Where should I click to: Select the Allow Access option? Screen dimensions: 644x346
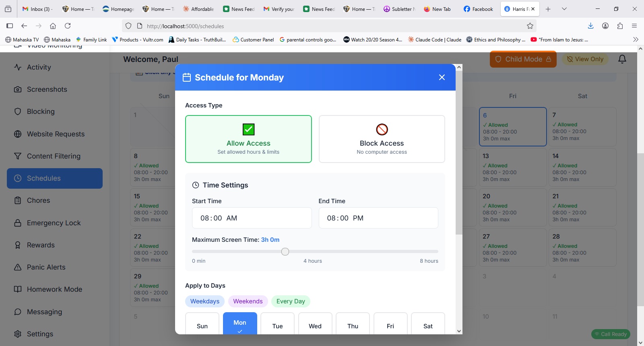coord(248,139)
